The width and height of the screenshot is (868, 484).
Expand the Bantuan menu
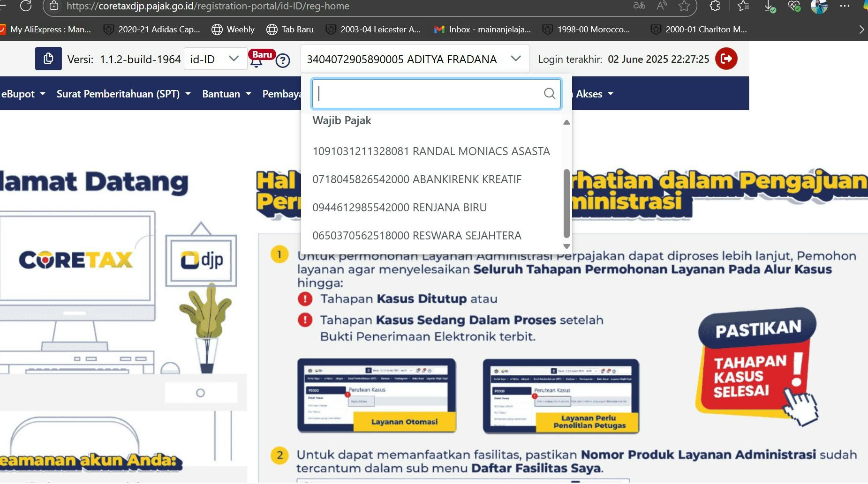(x=227, y=94)
